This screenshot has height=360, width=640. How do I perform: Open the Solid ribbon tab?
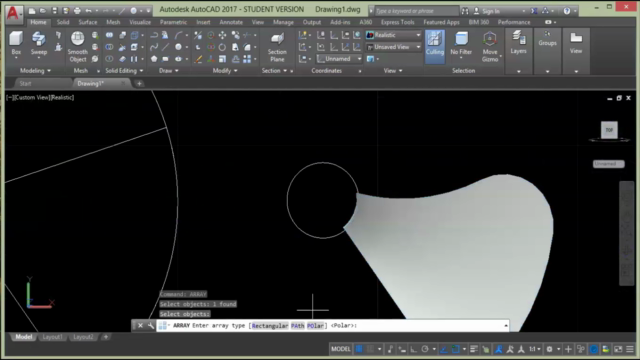click(63, 22)
